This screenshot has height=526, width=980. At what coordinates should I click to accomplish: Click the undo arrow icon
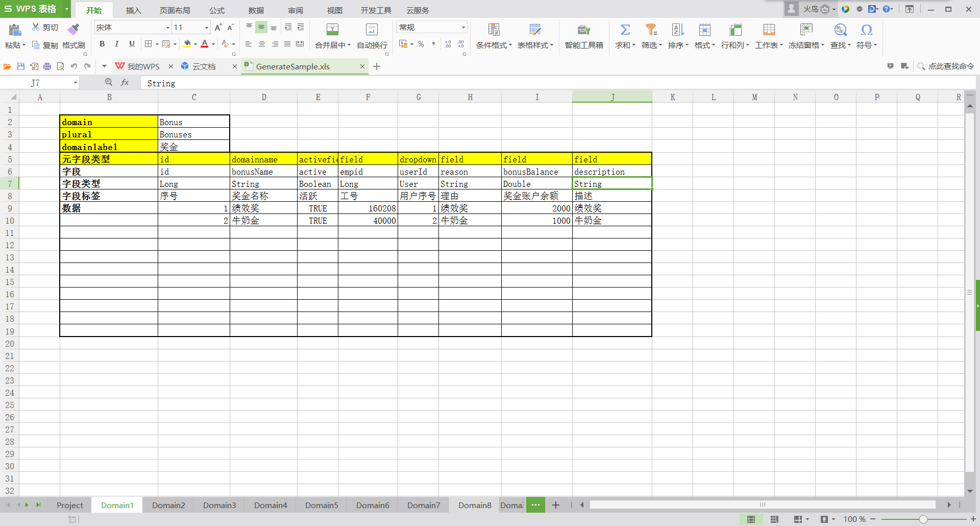click(x=74, y=66)
